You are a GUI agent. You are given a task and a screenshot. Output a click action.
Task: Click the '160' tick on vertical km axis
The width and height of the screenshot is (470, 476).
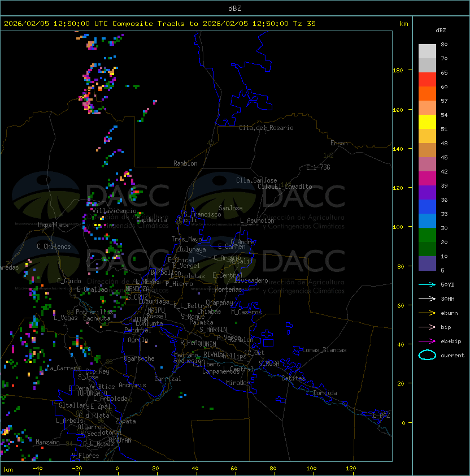pyautogui.click(x=398, y=110)
